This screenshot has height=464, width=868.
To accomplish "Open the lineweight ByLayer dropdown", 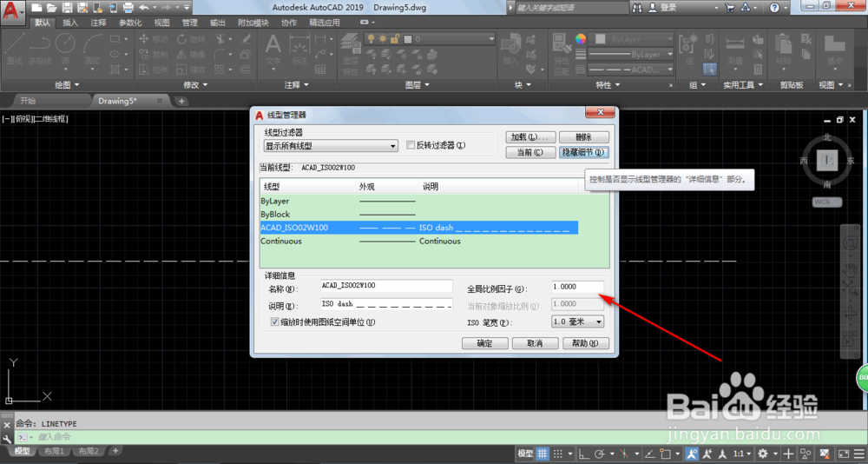I will tap(630, 55).
